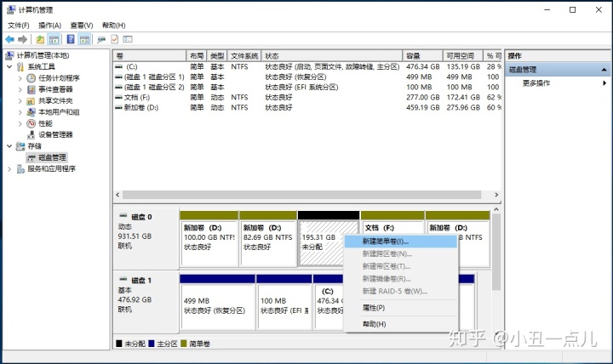Sort by the 状态 column header

click(x=332, y=56)
